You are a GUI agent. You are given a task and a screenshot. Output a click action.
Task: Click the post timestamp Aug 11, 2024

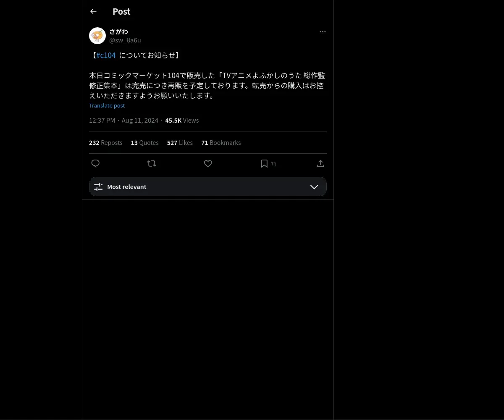[x=140, y=120]
